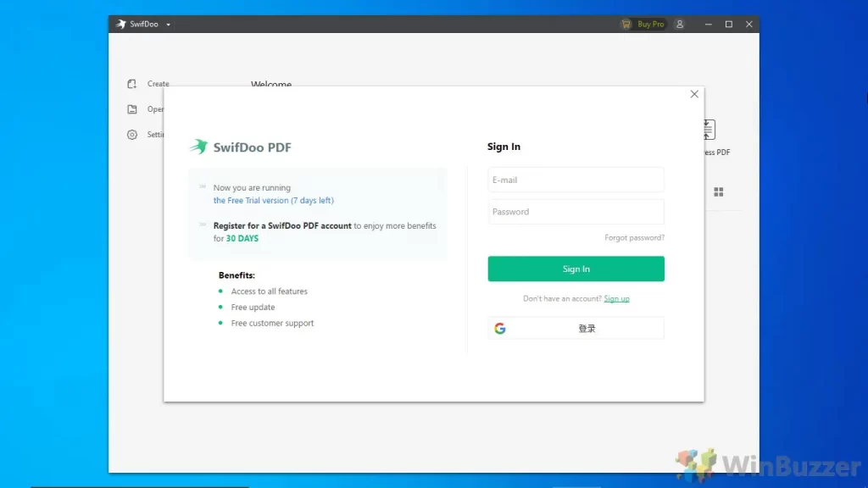
Task: Click the SwifDoo logo in the title bar
Action: pos(116,24)
